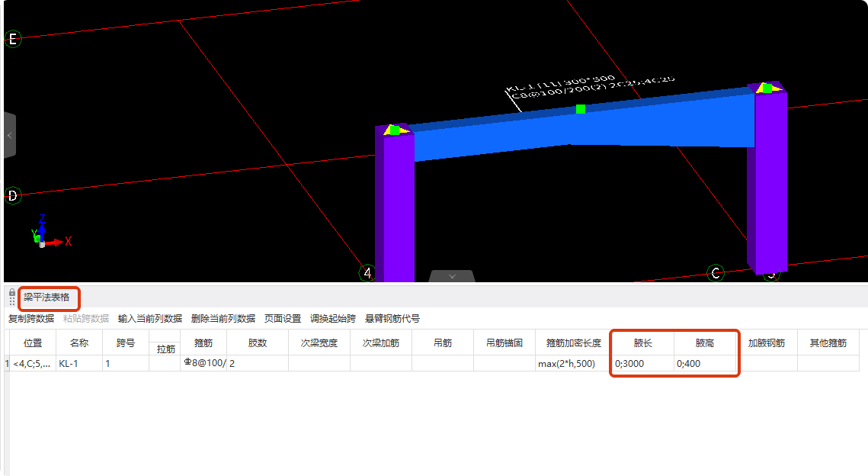The image size is (868, 476).
Task: Click the position cell <4,C;5,...
Action: 33,364
